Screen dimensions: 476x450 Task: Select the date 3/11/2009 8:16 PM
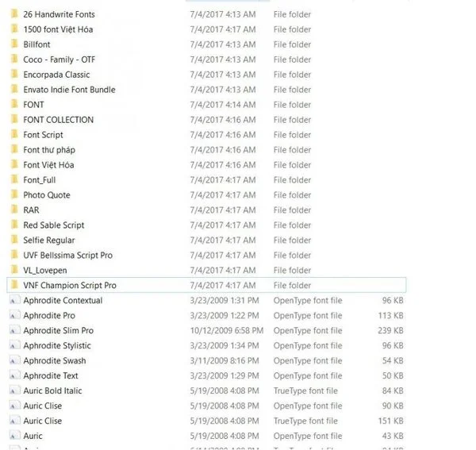point(225,360)
